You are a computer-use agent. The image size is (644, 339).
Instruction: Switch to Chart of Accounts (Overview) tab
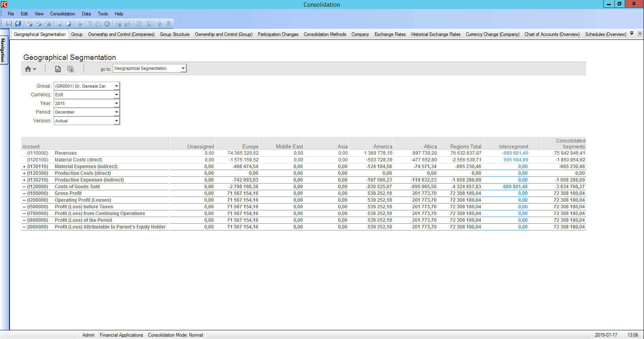(x=552, y=34)
